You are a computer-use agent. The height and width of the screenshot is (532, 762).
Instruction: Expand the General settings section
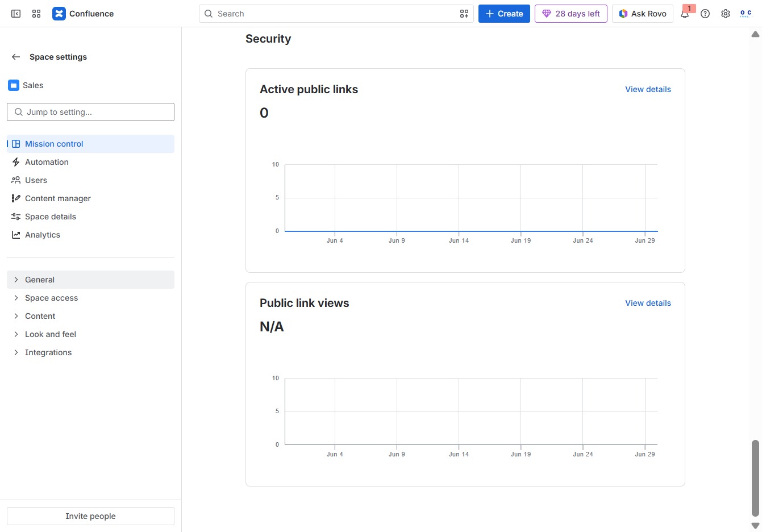(x=90, y=280)
